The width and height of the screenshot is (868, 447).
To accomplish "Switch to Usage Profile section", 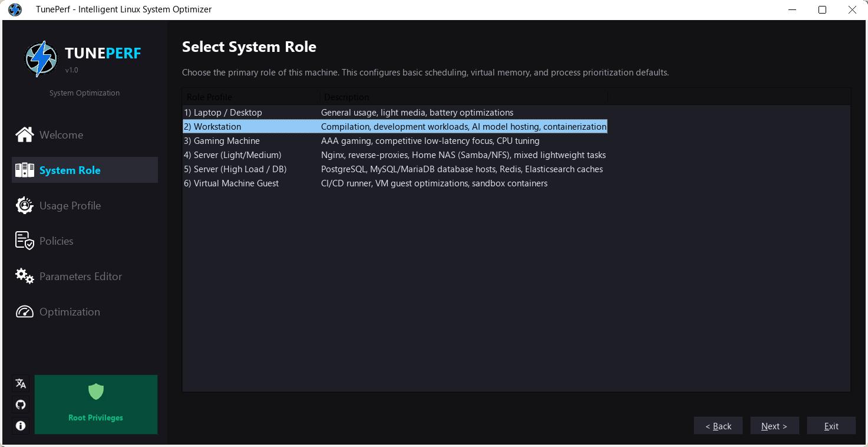I will click(x=85, y=205).
